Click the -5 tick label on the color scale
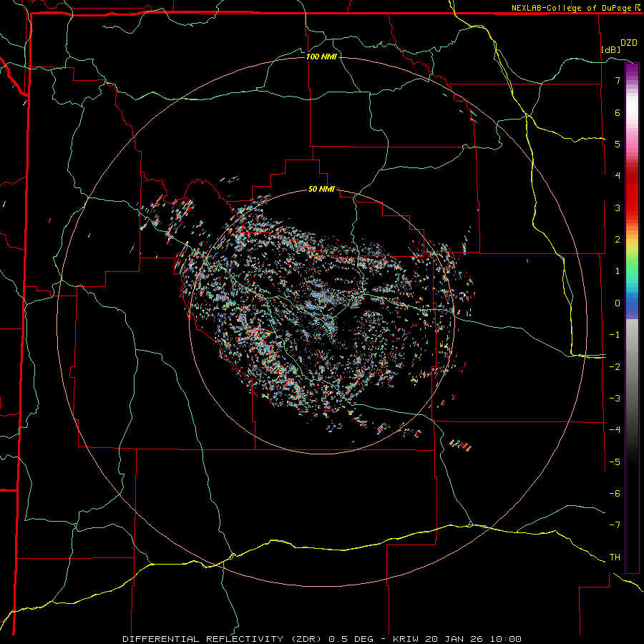This screenshot has height=644, width=644. click(615, 462)
